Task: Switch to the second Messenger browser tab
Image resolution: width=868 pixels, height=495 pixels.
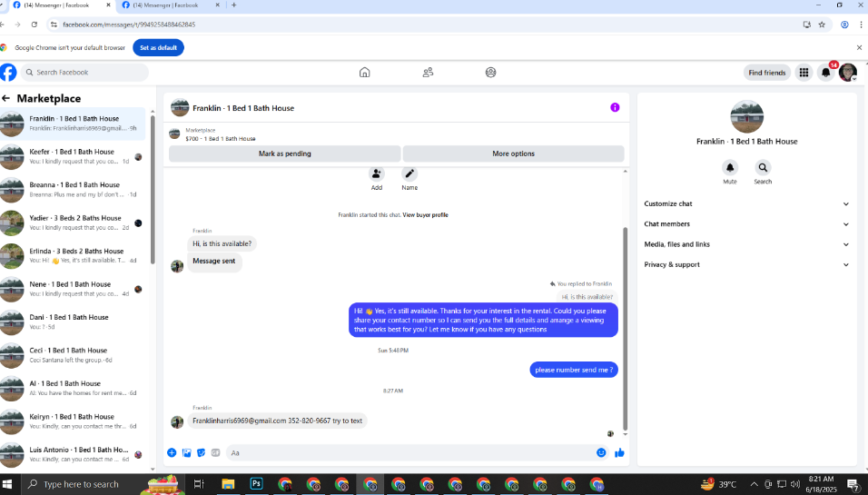Action: coord(171,5)
